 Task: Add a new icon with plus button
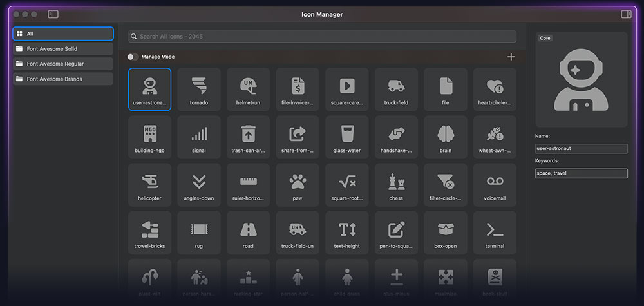pos(511,57)
